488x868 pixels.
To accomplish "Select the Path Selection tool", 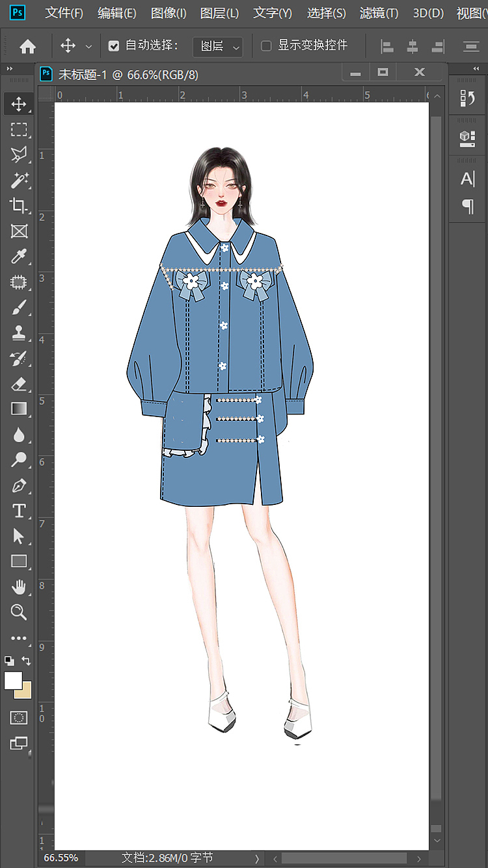I will tap(19, 536).
